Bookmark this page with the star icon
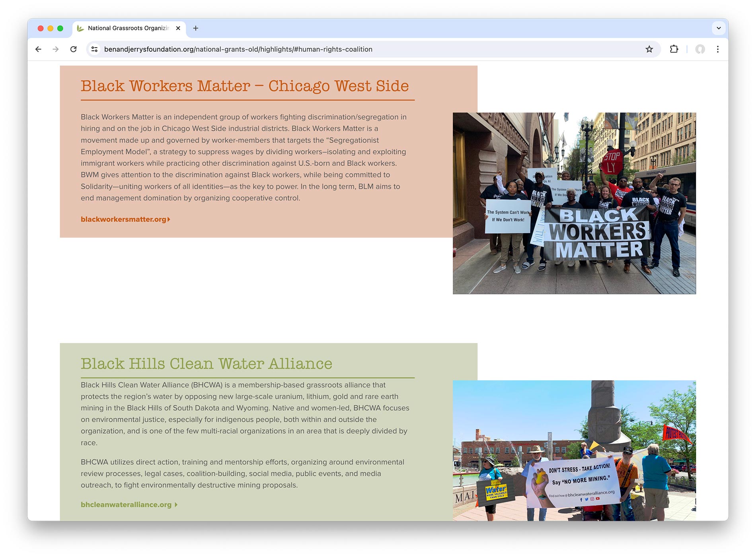 [649, 49]
